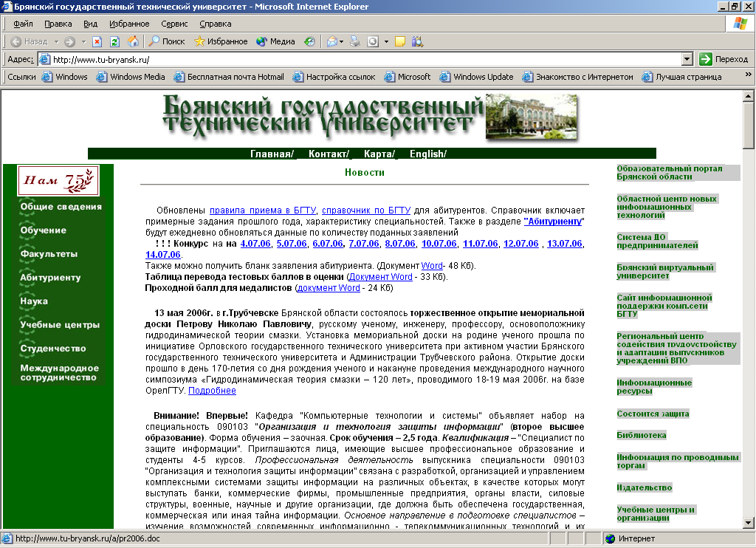
Task: Open the Абитуриенту sidebar section
Action: pos(50,278)
